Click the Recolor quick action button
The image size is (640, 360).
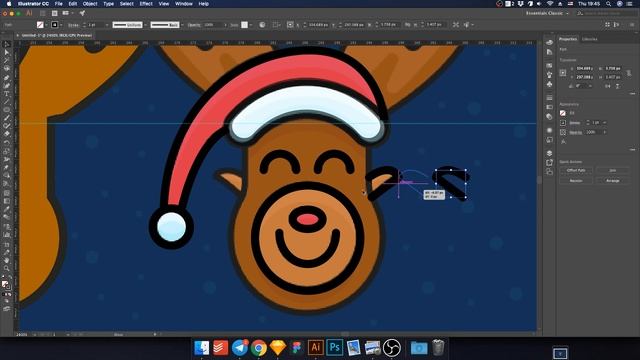(x=576, y=180)
